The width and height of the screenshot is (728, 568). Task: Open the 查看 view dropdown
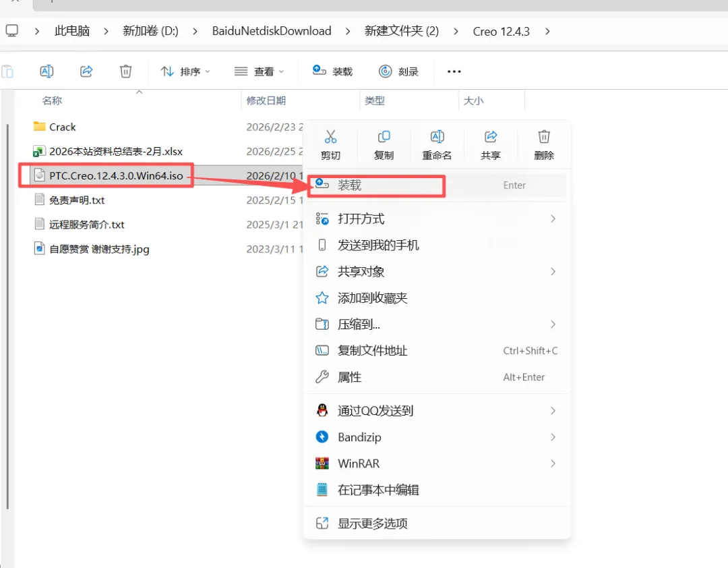tap(259, 72)
